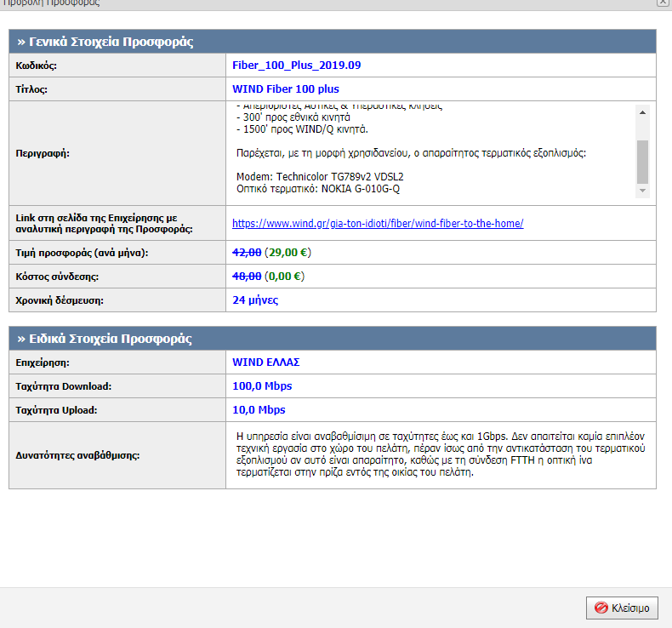Click the company name WIND ΕΛΛΑΣ
This screenshot has height=628, width=672.
click(265, 363)
